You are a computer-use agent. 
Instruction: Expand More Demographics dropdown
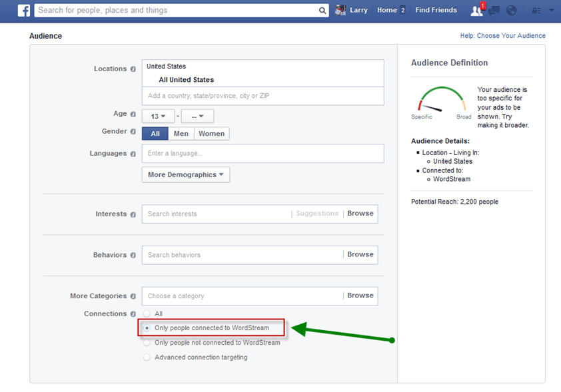(186, 175)
